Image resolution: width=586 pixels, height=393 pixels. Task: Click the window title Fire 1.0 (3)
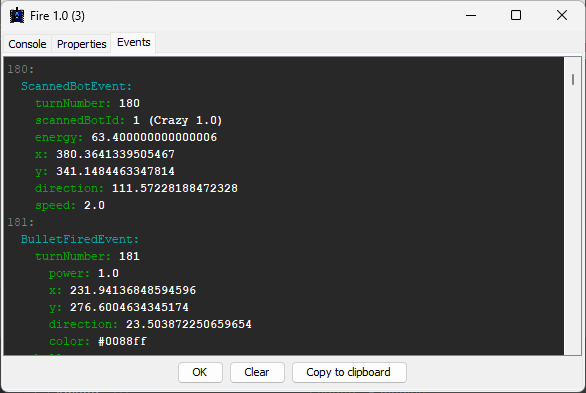click(x=58, y=16)
